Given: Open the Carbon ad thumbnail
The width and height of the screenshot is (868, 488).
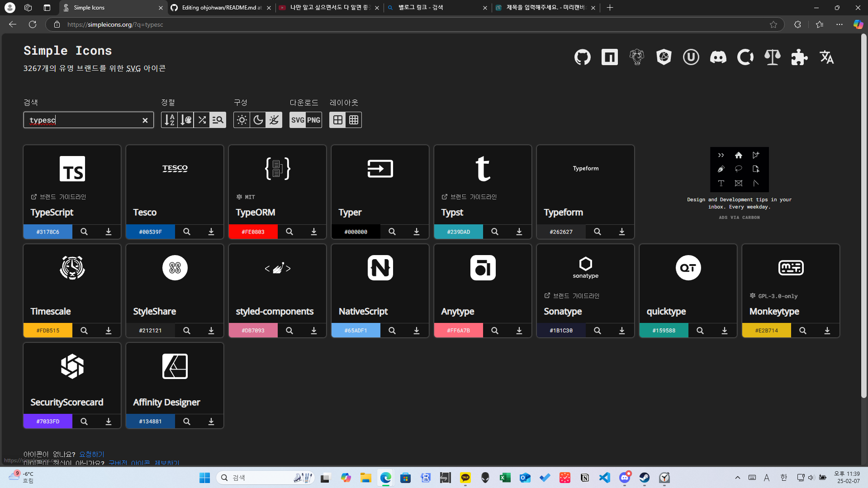Looking at the screenshot, I should coord(739,170).
